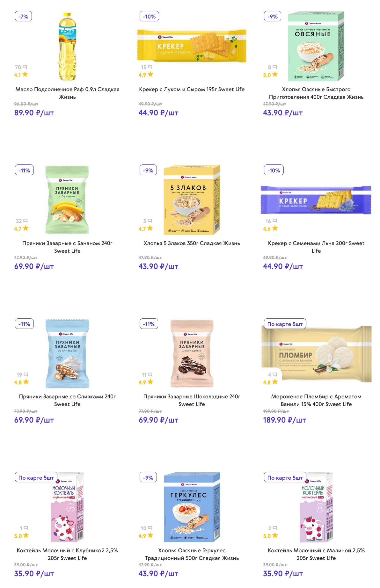The image size is (380, 588).
Task: Click the -7% discount badge on oil
Action: click(24, 17)
